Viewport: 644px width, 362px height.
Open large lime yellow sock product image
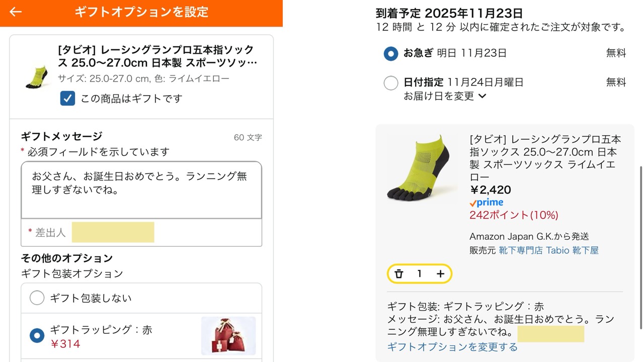point(422,168)
